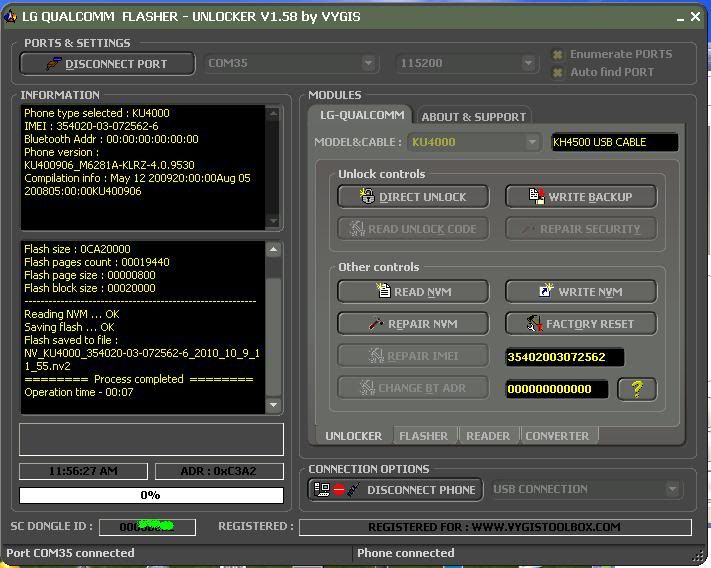Open the KU4000 model dropdown
The width and height of the screenshot is (711, 568).
point(532,142)
